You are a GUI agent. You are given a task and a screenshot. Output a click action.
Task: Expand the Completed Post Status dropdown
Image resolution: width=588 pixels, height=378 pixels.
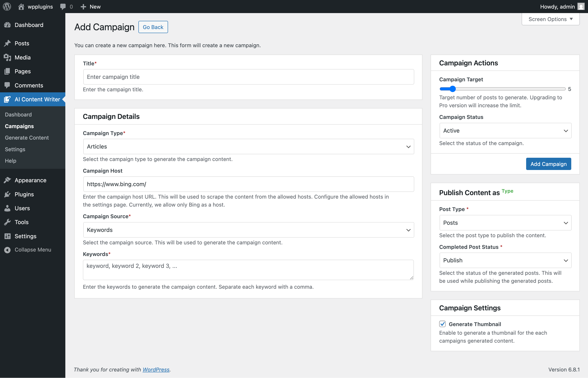click(505, 261)
